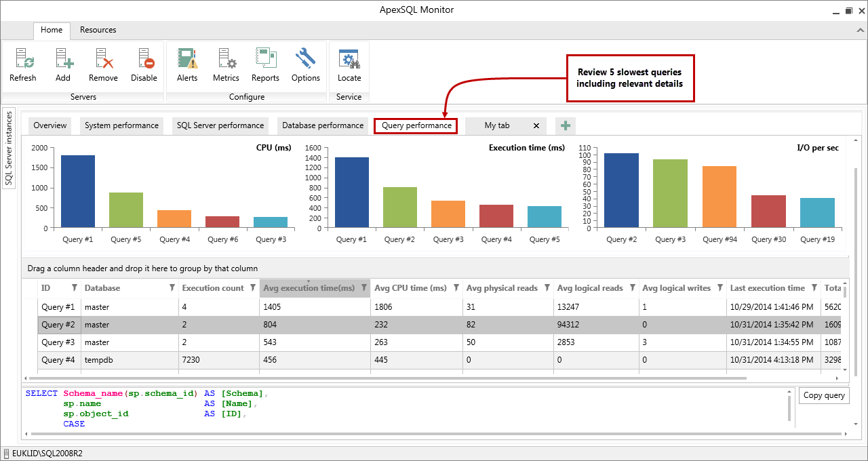
Task: Click the query text vertical scrollbar
Action: [789, 408]
